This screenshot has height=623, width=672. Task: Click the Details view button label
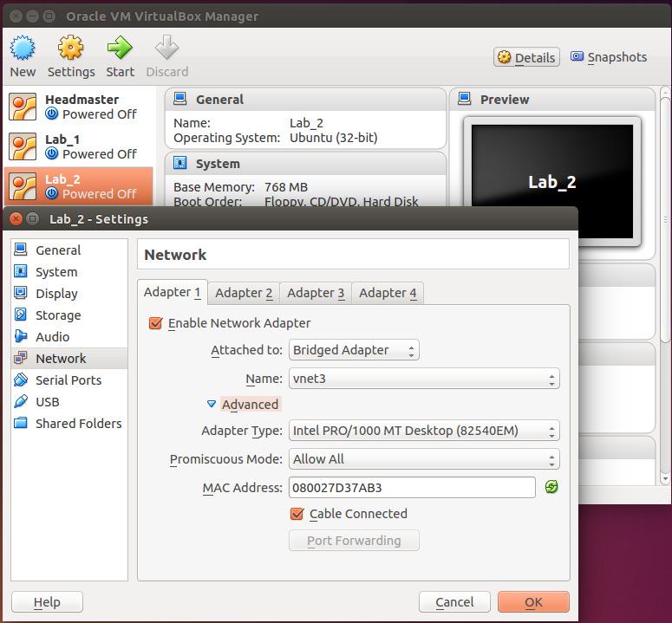(x=535, y=57)
